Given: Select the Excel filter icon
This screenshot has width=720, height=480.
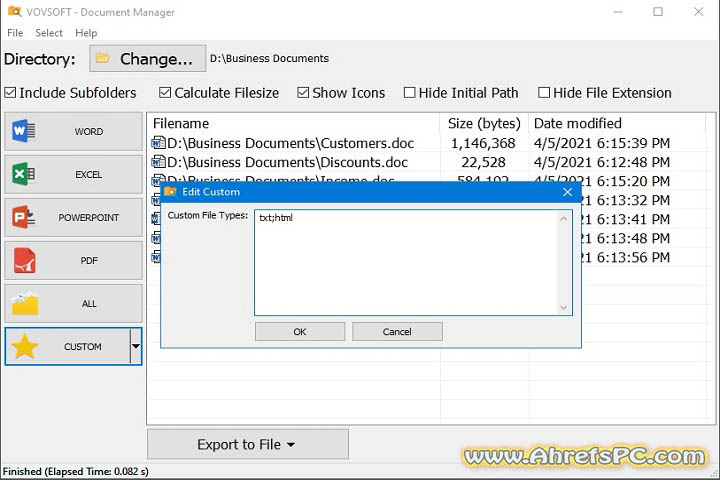Looking at the screenshot, I should (x=23, y=175).
